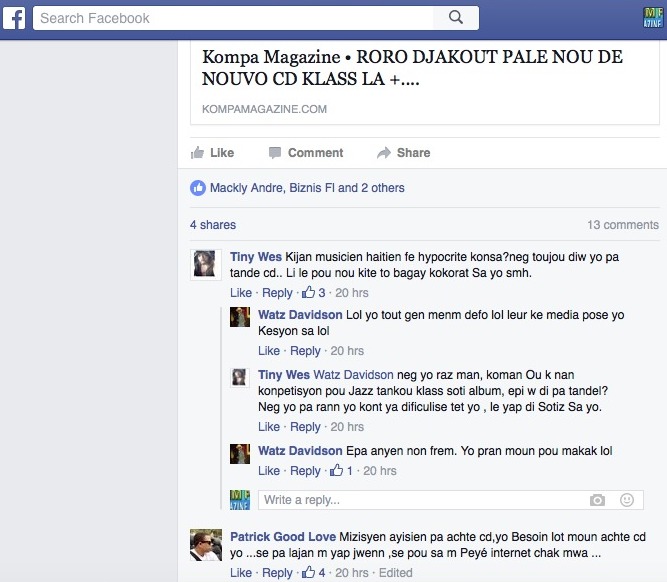This screenshot has height=582, width=667.
Task: View the 4 likes thumbs-up on Patrick's comment
Action: (x=313, y=573)
